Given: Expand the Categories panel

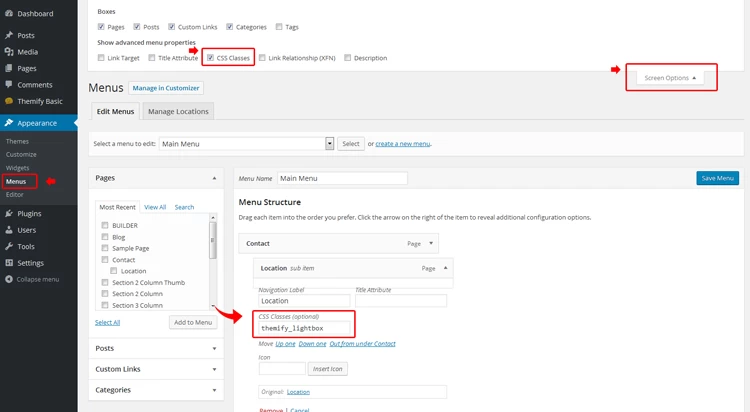Looking at the screenshot, I should [x=156, y=390].
